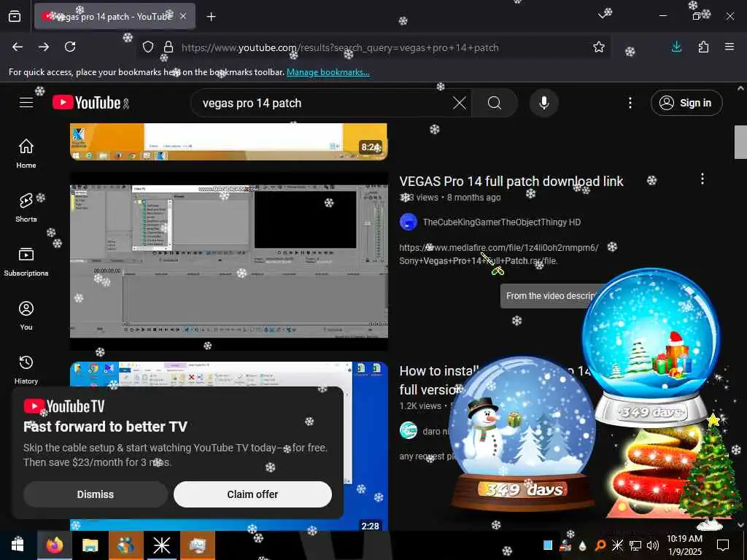Image resolution: width=747 pixels, height=560 pixels.
Task: Bookmark this page with the star
Action: [x=599, y=47]
